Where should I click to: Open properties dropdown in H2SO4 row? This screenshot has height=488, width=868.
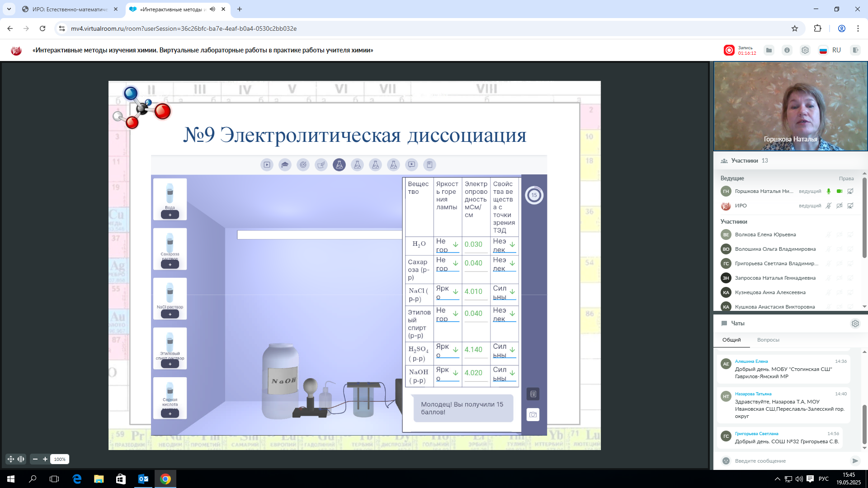505,351
